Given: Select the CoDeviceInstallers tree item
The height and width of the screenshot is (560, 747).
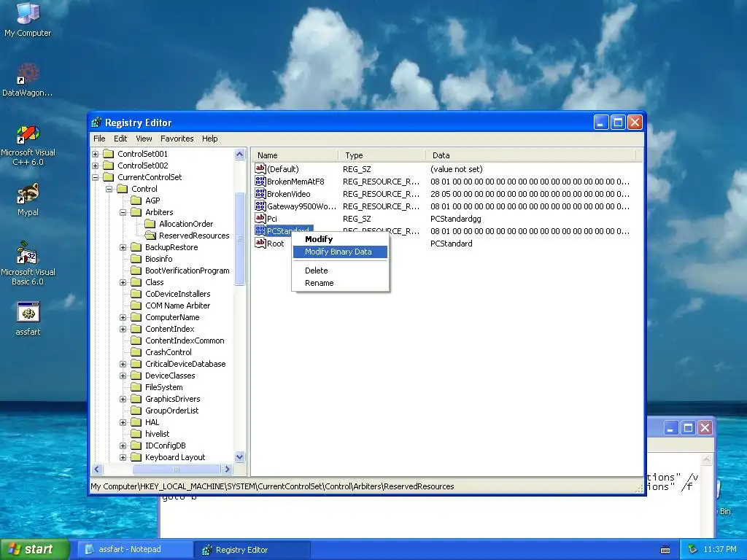Looking at the screenshot, I should pyautogui.click(x=178, y=294).
